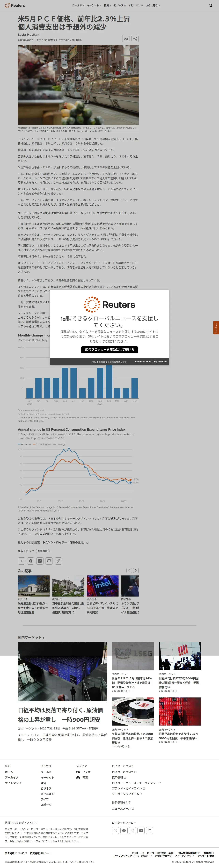219x868 pixels.
Task: Open the Intel image article thumbnail
Action: [103, 586]
